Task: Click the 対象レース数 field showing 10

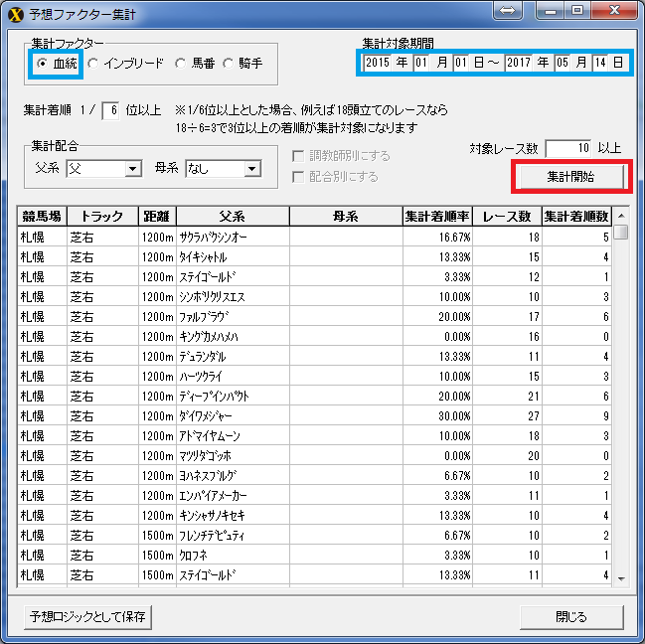Action: tap(568, 148)
